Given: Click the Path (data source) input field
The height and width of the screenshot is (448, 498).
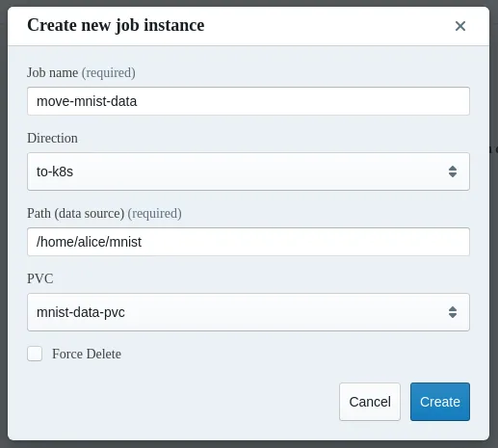Looking at the screenshot, I should coord(249,242).
